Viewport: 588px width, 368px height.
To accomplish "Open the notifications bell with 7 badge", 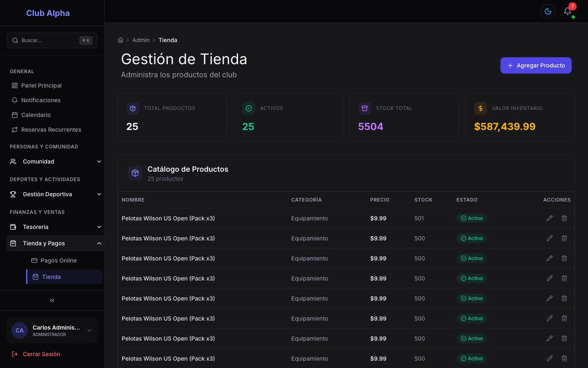I will coord(568,11).
